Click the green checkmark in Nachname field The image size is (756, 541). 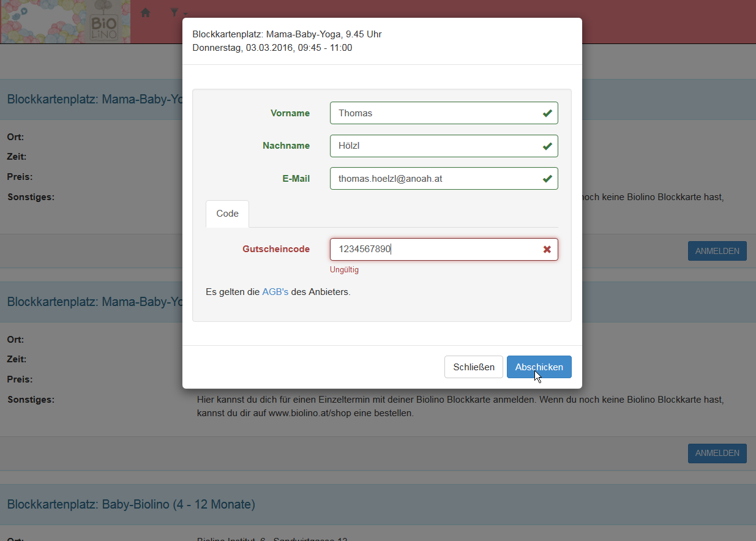point(547,146)
